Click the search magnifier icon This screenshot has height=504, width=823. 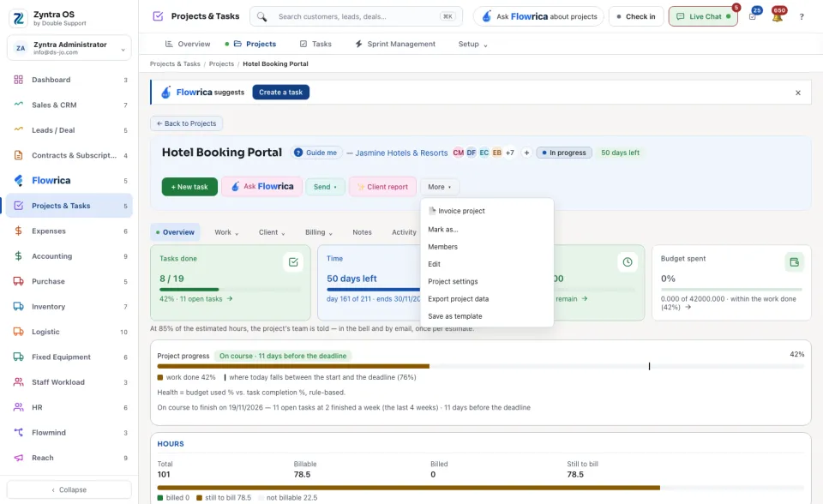(262, 17)
